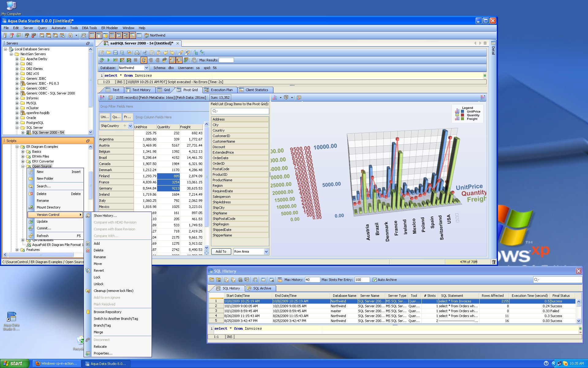Click the Firefox icon in the taskbar
Screen dimensions: 588x368
coord(38,363)
